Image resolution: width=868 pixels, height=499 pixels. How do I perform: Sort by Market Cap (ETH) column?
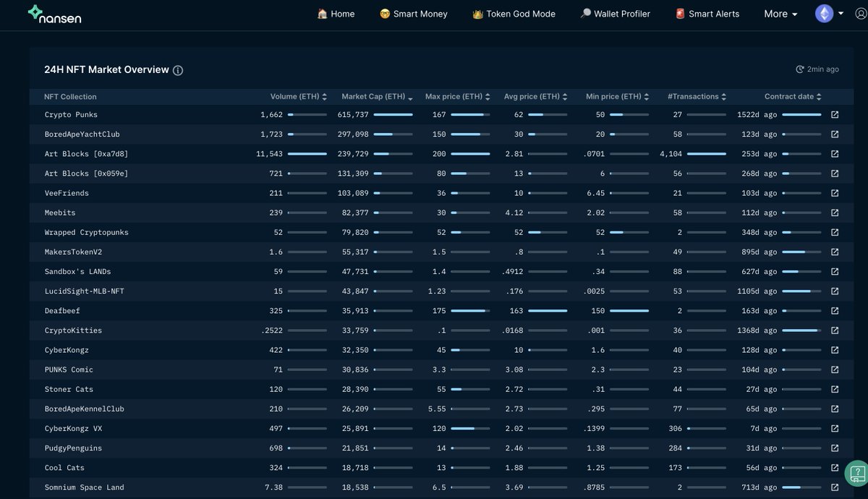[377, 96]
